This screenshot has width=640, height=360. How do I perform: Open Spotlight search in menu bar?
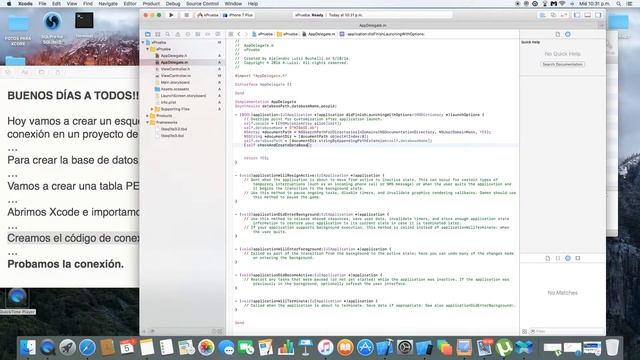[x=619, y=4]
